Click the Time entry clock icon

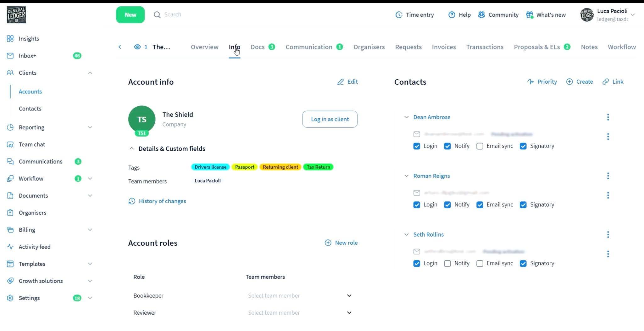coord(399,15)
